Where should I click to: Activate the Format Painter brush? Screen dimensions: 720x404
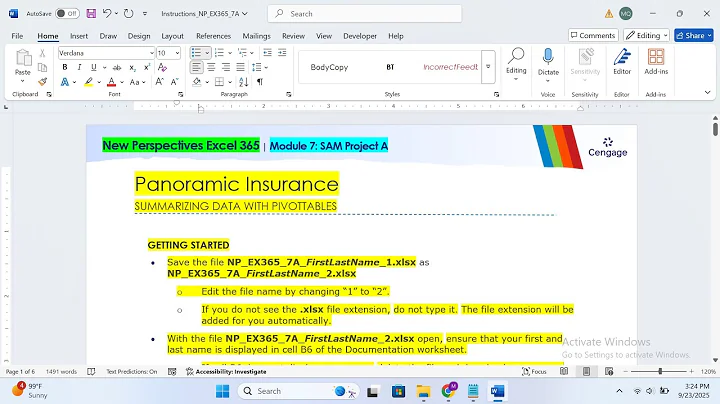coord(42,82)
